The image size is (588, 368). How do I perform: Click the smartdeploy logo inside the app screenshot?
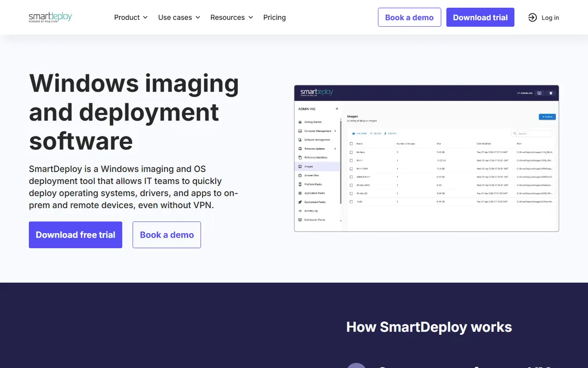pyautogui.click(x=316, y=93)
